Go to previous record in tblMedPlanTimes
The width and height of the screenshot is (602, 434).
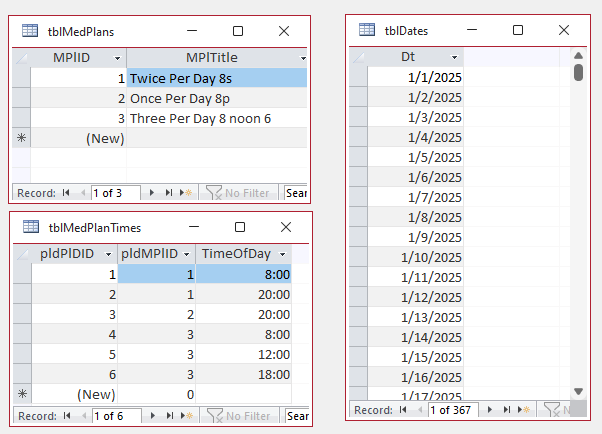click(x=84, y=416)
